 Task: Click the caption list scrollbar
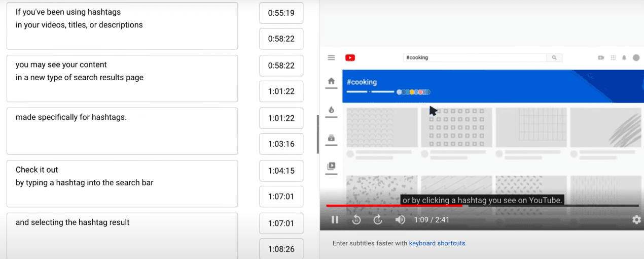(317, 134)
